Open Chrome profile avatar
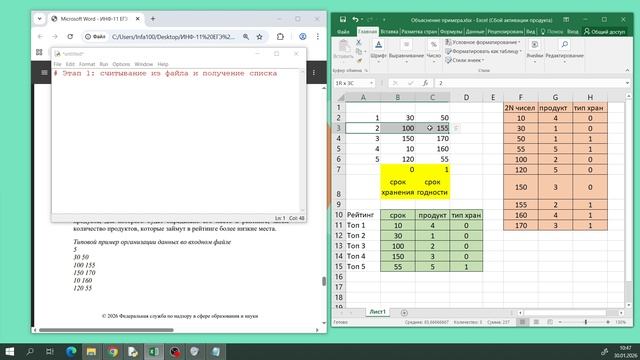Screen dimensions: 640x360 coord(302,36)
